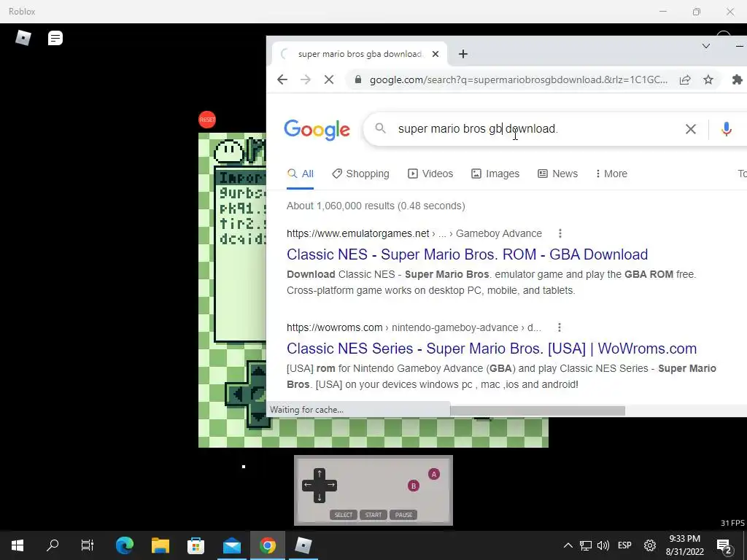Open Task View from the taskbar
Image resolution: width=747 pixels, height=560 pixels.
click(88, 545)
